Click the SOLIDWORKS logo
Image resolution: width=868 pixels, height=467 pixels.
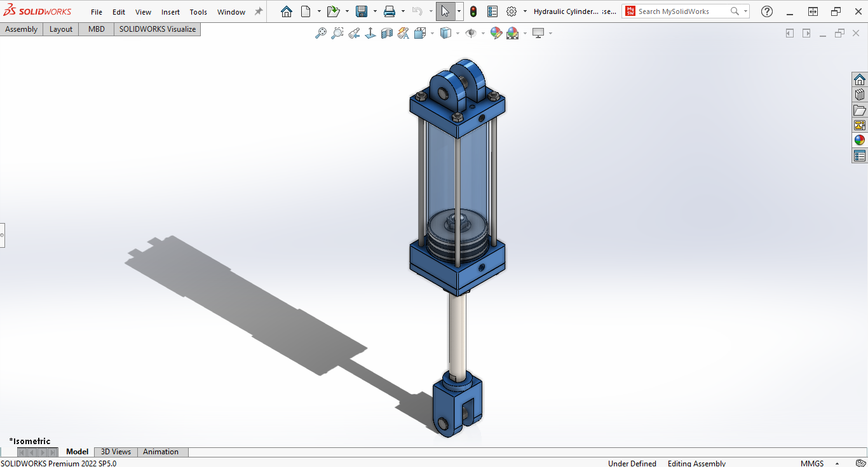tap(37, 11)
